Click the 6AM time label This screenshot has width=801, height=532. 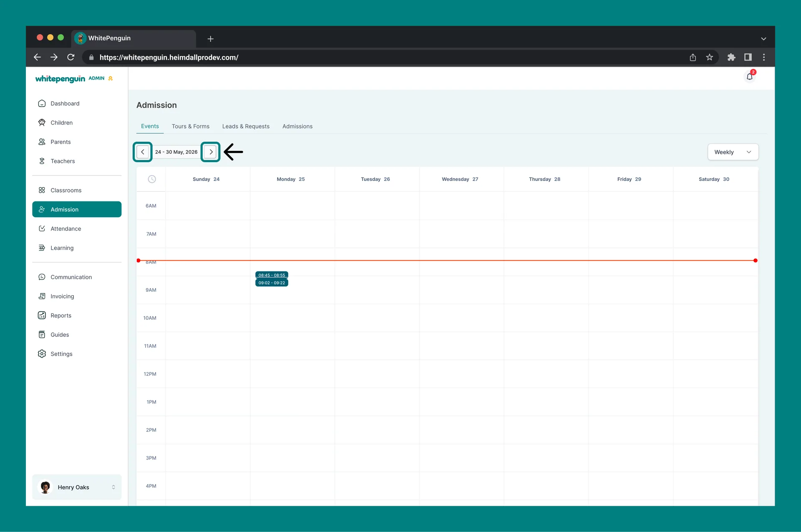[151, 206]
